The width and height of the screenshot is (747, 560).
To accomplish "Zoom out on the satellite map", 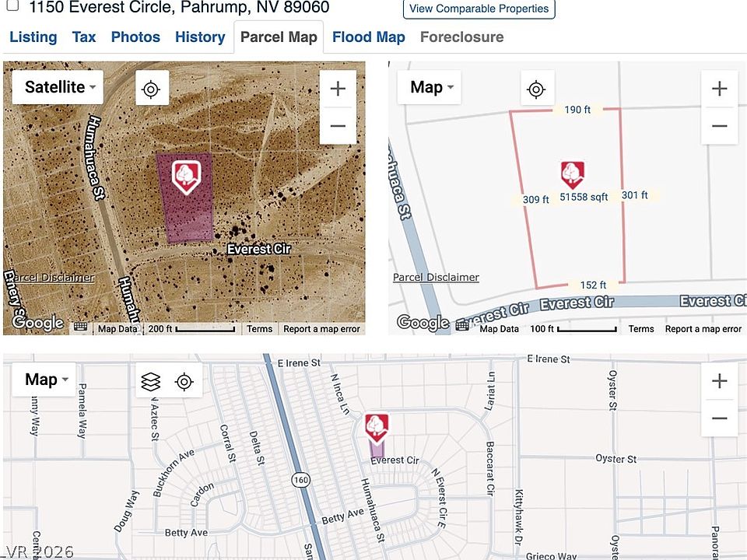I will pos(338,126).
